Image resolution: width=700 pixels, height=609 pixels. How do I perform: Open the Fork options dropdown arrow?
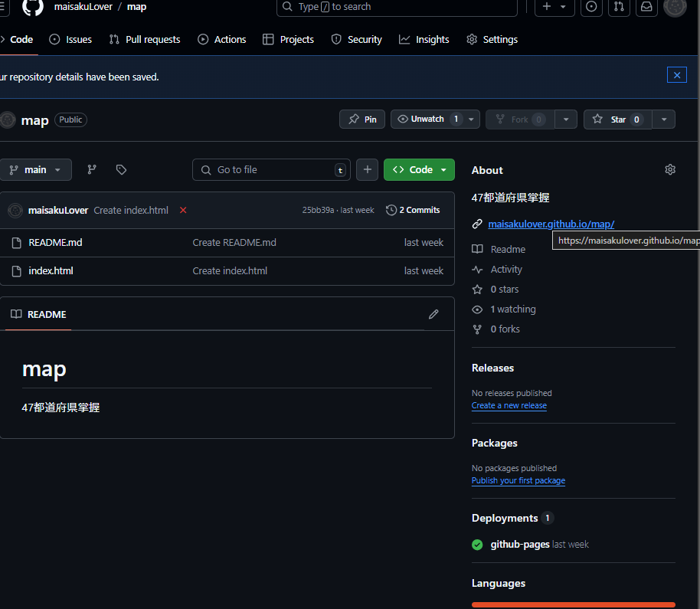(x=566, y=120)
